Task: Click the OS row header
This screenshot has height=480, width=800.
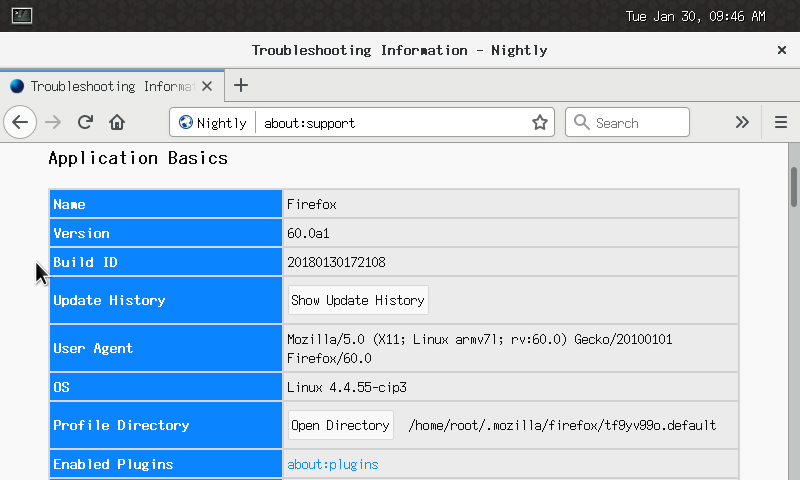Action: point(166,387)
